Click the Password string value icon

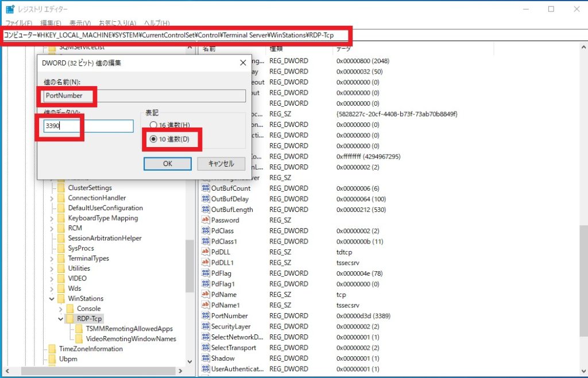coord(205,220)
